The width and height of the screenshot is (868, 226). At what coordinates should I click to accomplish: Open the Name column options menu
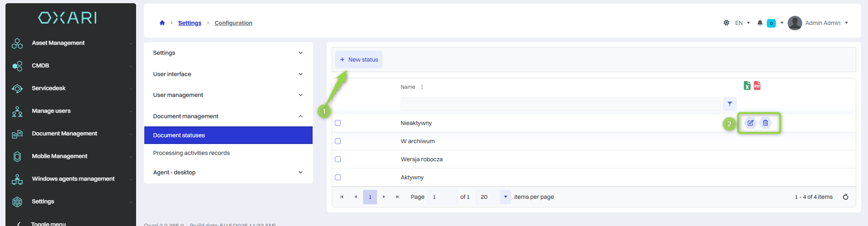pos(422,87)
